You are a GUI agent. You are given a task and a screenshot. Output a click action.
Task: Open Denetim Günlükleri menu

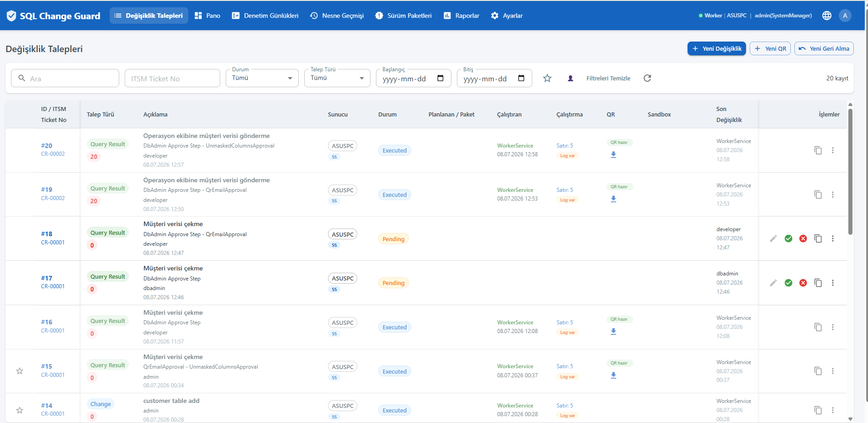(265, 16)
